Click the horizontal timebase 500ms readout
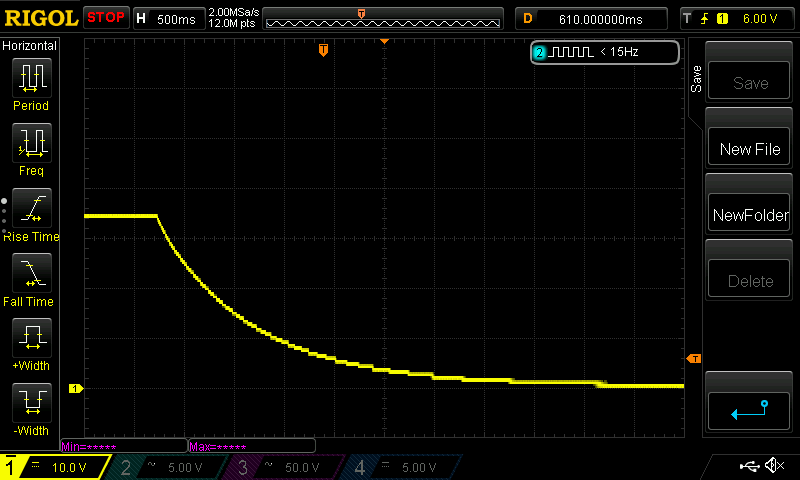Viewport: 800px width, 480px height. point(176,19)
